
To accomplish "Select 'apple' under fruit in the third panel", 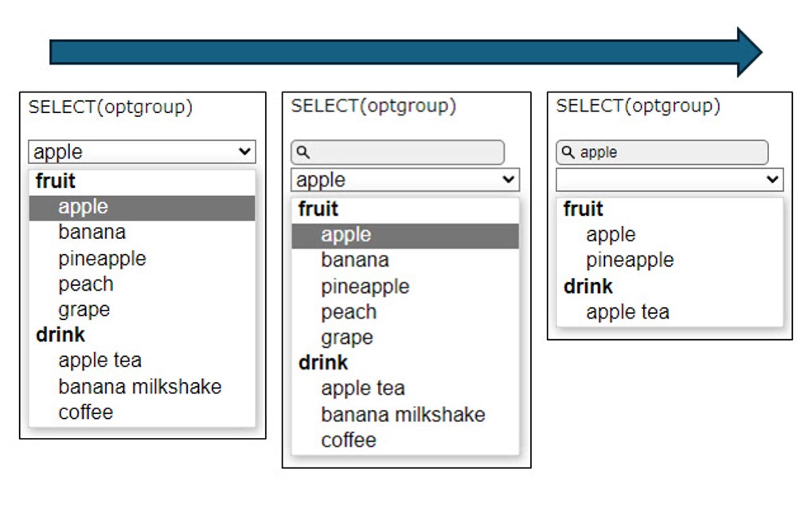I will pyautogui.click(x=610, y=234).
